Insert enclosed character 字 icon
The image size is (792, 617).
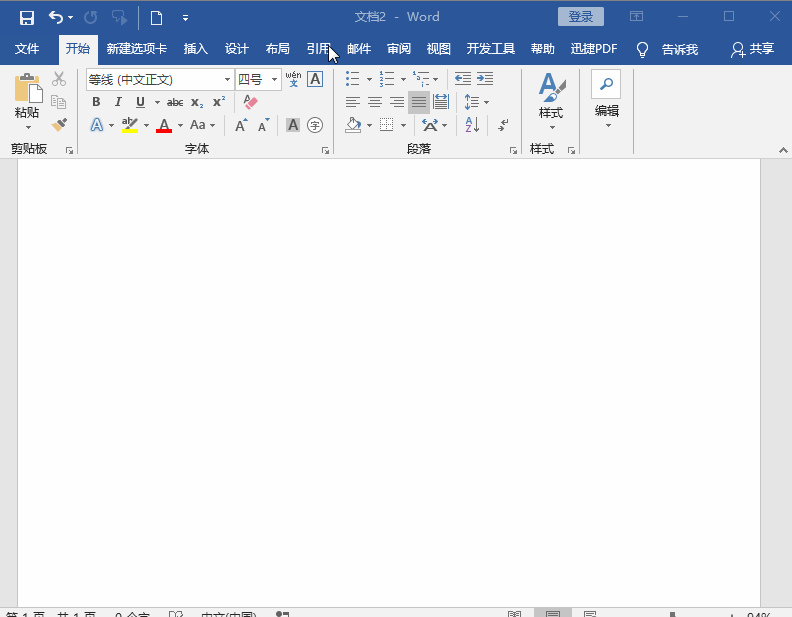click(315, 125)
